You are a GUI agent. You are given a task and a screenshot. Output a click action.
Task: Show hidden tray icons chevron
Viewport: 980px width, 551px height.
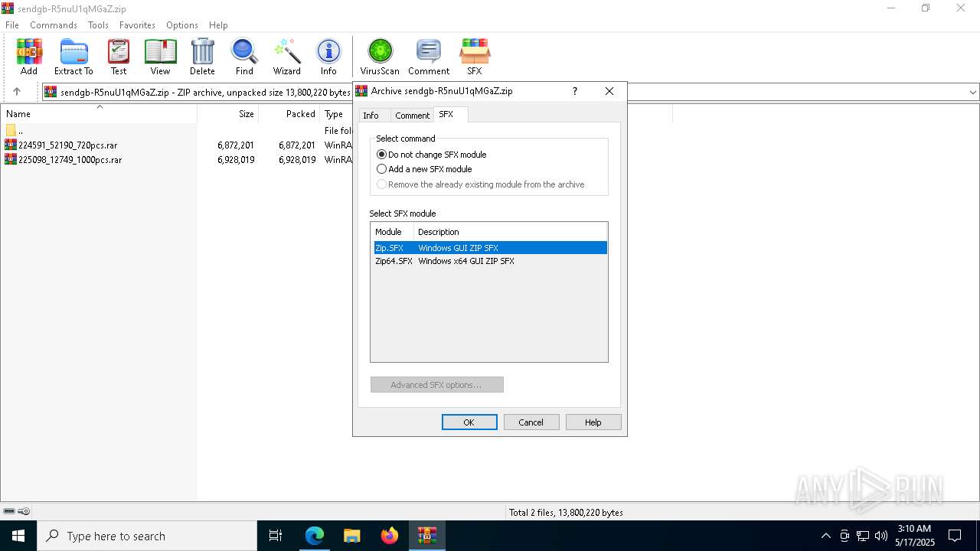click(x=825, y=536)
